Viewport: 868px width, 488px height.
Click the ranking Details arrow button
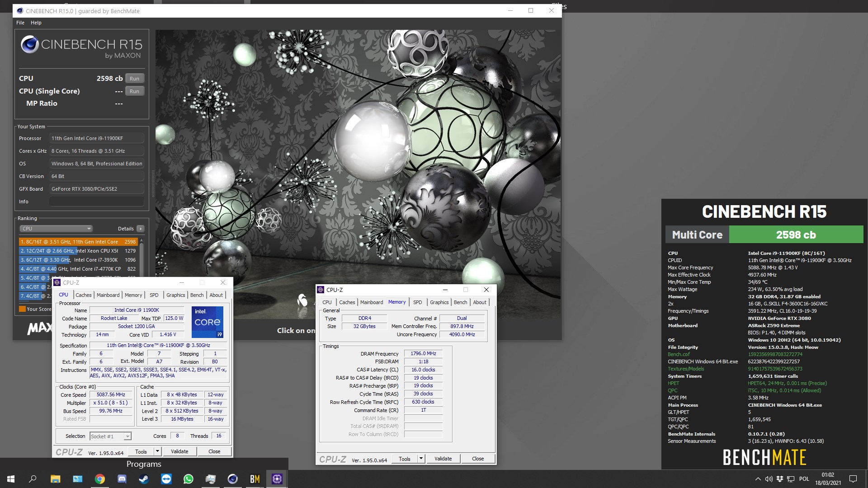(x=141, y=229)
